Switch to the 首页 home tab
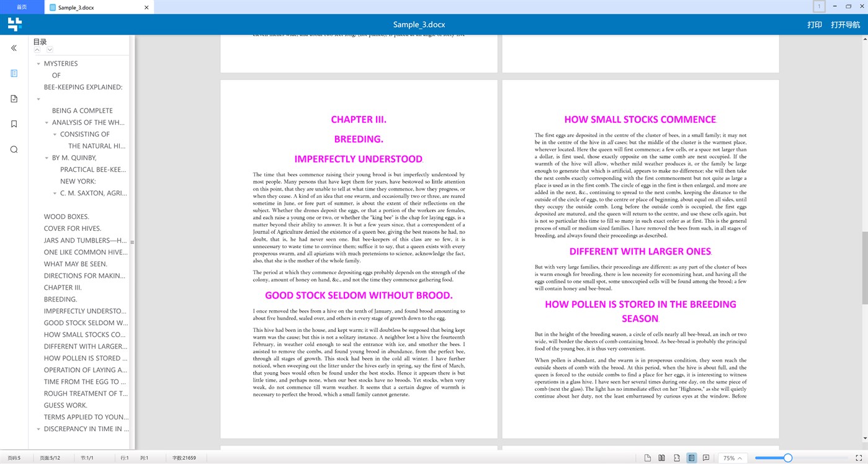868x464 pixels. click(22, 7)
